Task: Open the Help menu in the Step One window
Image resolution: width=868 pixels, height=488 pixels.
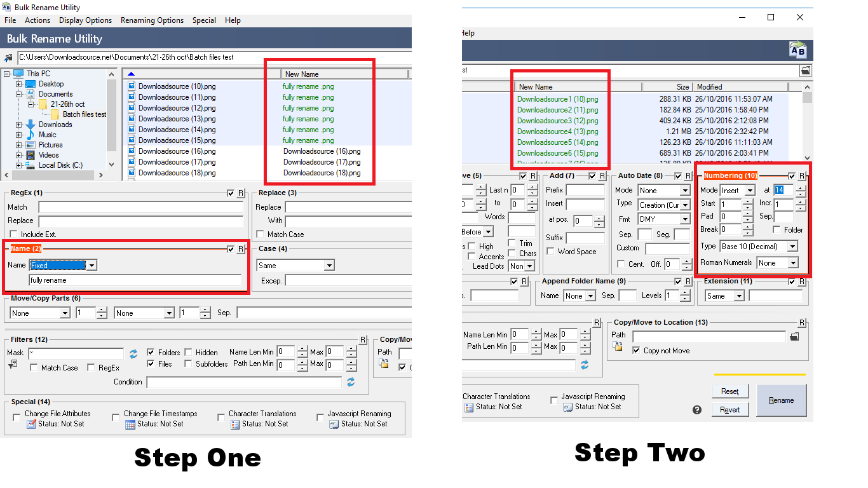Action: [233, 20]
